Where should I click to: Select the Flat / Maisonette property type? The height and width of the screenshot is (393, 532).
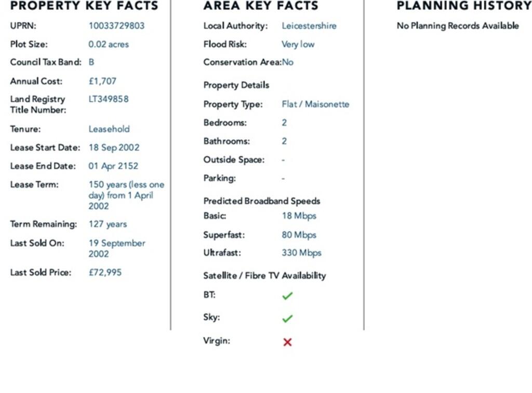click(x=315, y=104)
